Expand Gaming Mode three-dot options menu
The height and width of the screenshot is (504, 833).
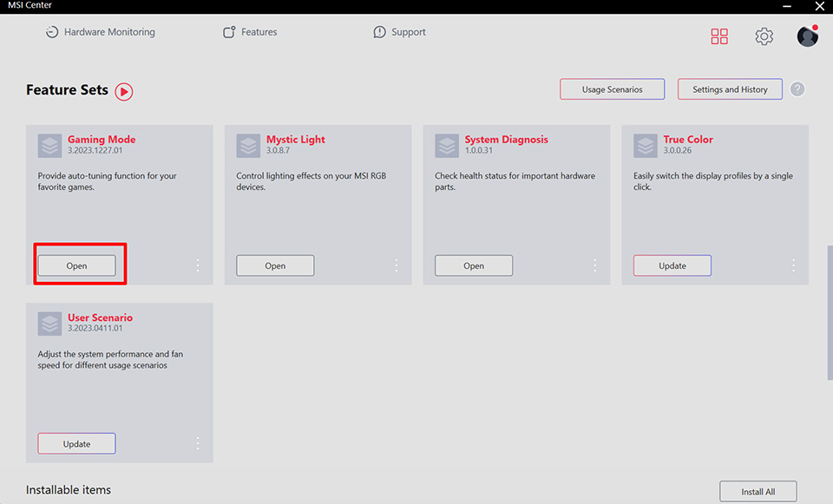198,265
